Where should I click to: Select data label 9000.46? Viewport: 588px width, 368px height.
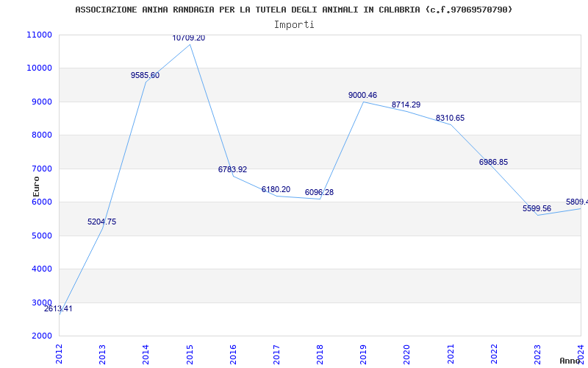(x=362, y=96)
